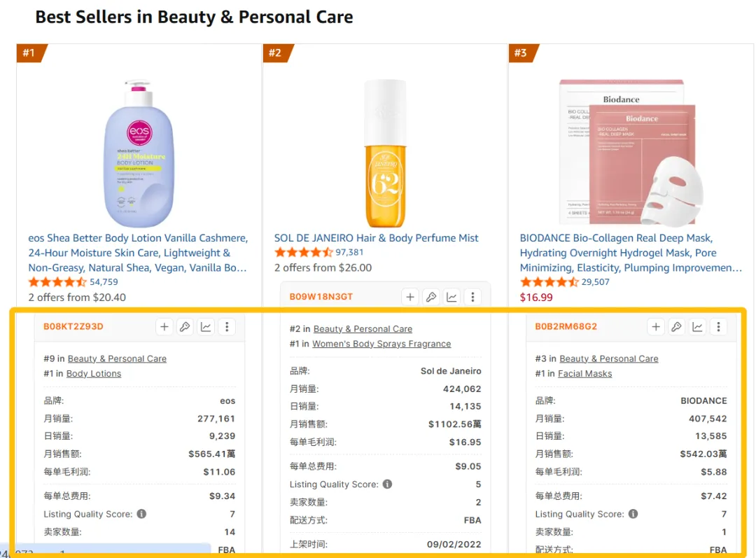Show the trend chart icon for B09W18N3GT
Viewport: 756px width, 558px height.
(452, 297)
